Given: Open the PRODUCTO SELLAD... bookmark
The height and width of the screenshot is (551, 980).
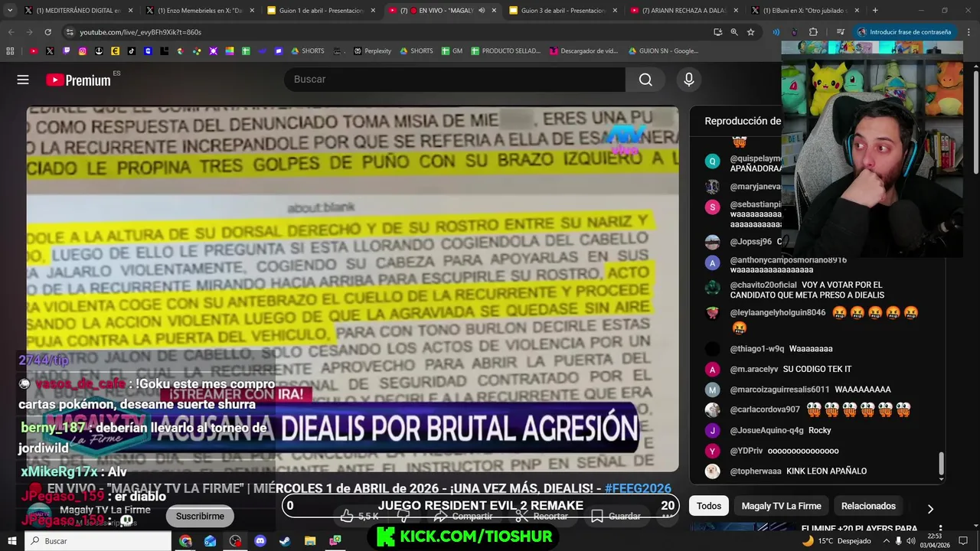Looking at the screenshot, I should point(505,51).
